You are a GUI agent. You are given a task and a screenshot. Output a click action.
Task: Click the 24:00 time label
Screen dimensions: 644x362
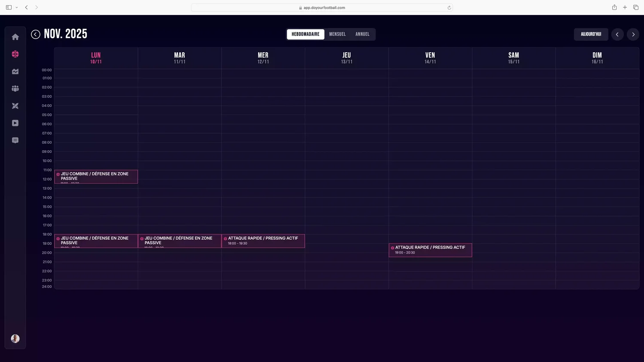(x=47, y=287)
